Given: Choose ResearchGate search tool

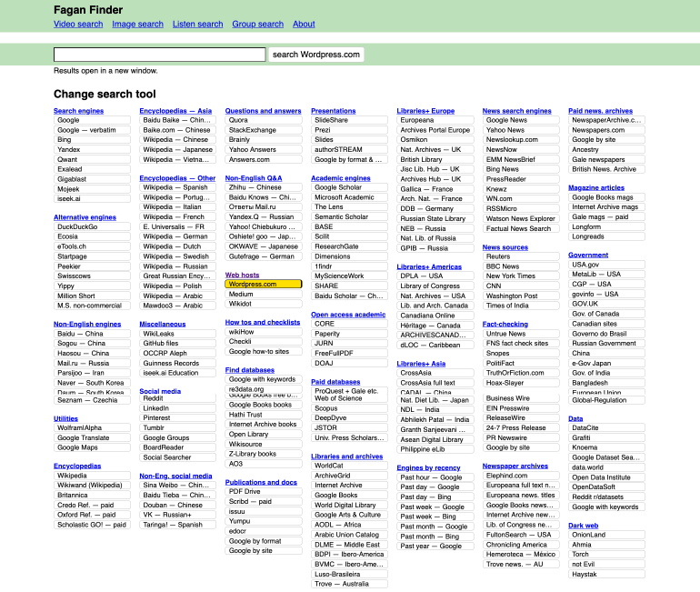Looking at the screenshot, I should tap(350, 246).
